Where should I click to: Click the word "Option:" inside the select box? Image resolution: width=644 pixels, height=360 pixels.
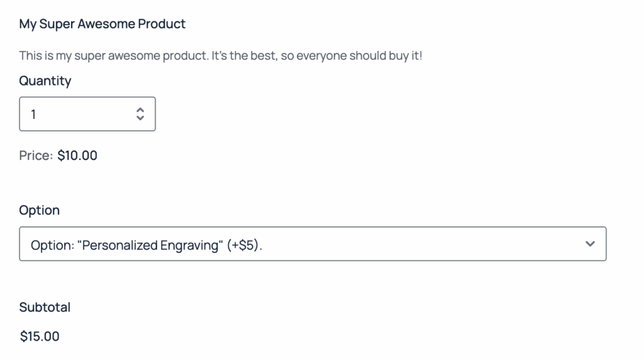(x=52, y=245)
